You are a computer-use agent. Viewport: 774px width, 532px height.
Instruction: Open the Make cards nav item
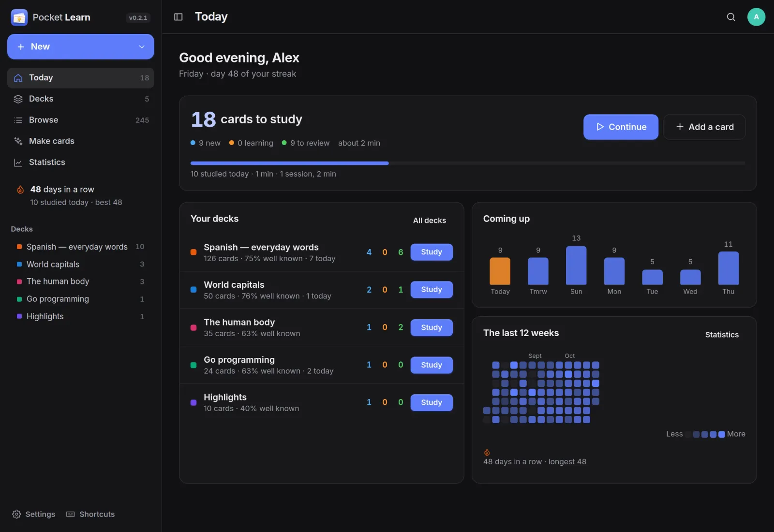click(81, 141)
